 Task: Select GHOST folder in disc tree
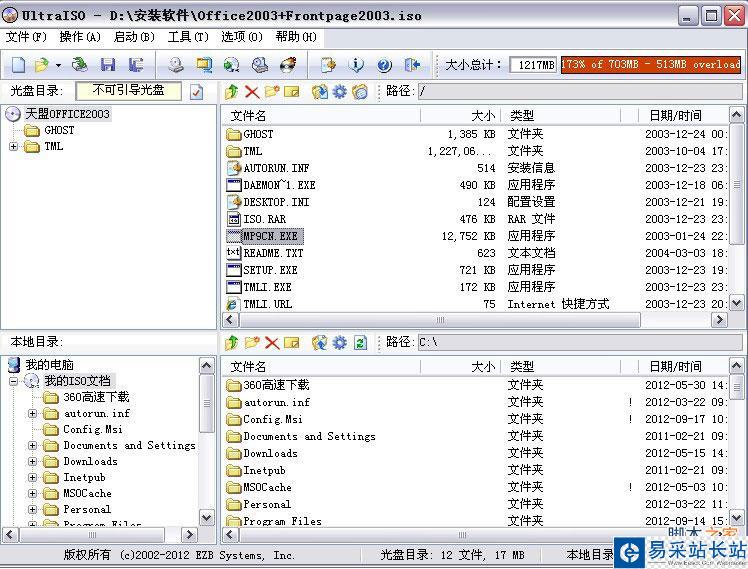59,130
